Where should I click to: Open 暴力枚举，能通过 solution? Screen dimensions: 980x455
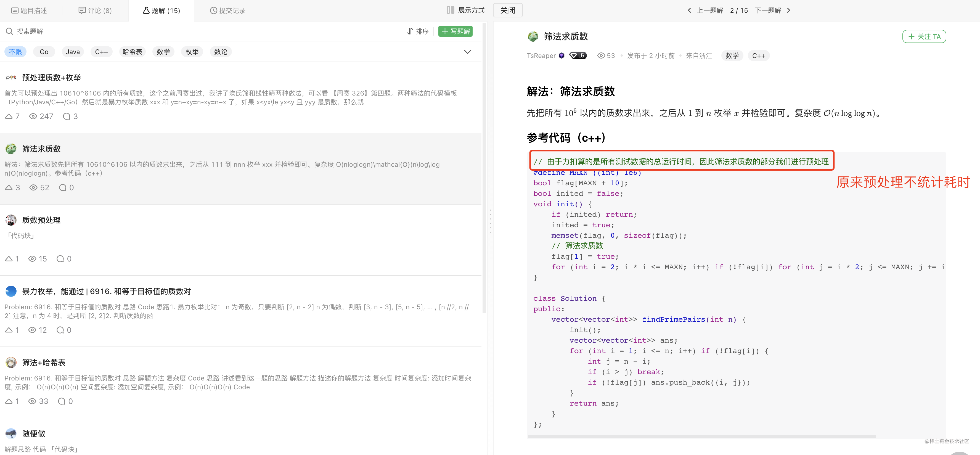[107, 291]
